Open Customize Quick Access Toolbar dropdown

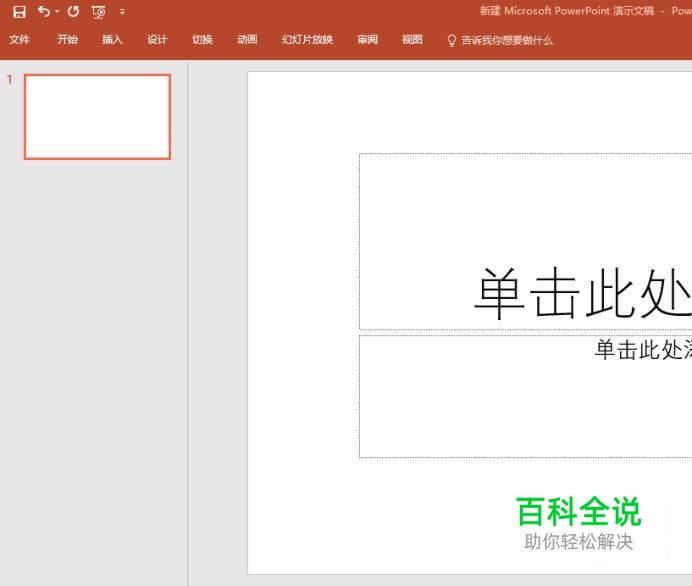pyautogui.click(x=122, y=12)
